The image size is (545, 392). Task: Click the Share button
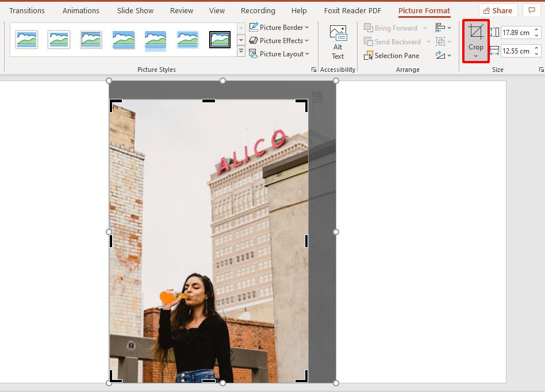coord(498,10)
